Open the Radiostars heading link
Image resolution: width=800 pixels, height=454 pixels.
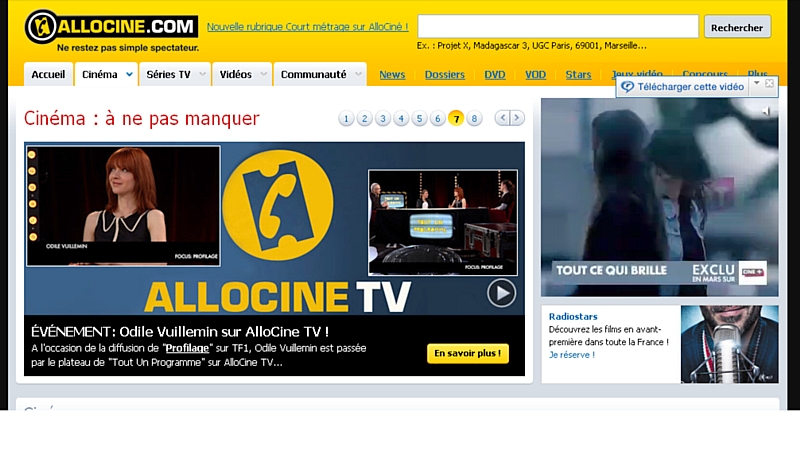[572, 316]
